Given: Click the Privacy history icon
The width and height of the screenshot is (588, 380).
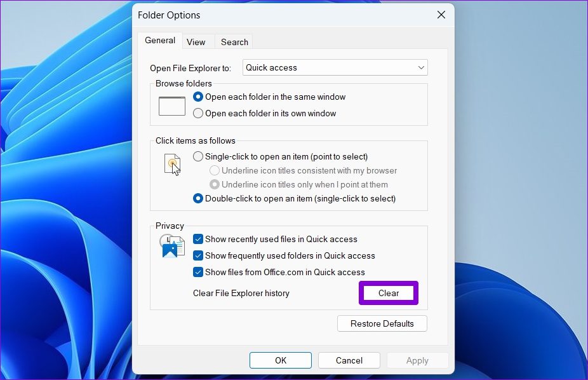Looking at the screenshot, I should [172, 246].
